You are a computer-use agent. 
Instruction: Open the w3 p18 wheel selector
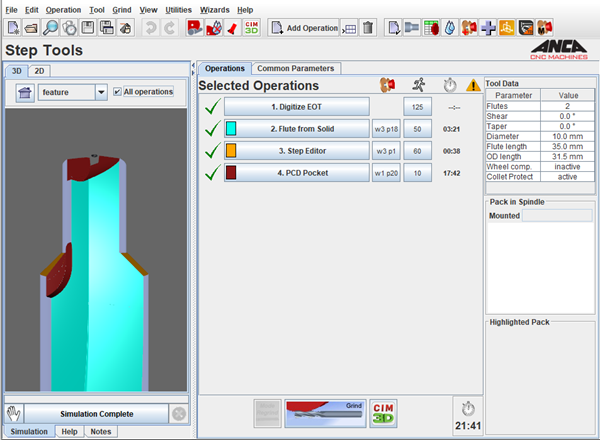(385, 129)
